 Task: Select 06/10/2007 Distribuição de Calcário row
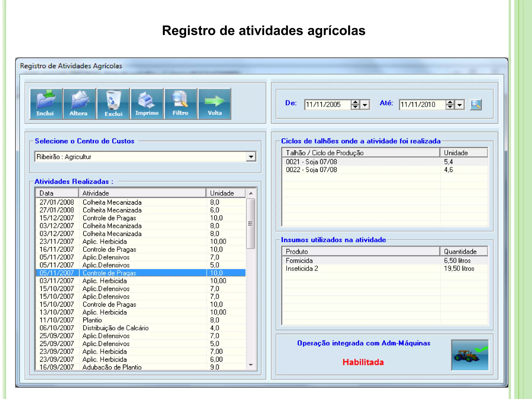coord(141,328)
